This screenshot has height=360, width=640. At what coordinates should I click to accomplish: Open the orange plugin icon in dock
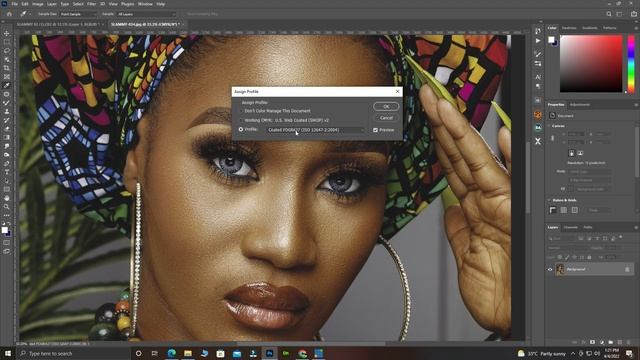[538, 115]
